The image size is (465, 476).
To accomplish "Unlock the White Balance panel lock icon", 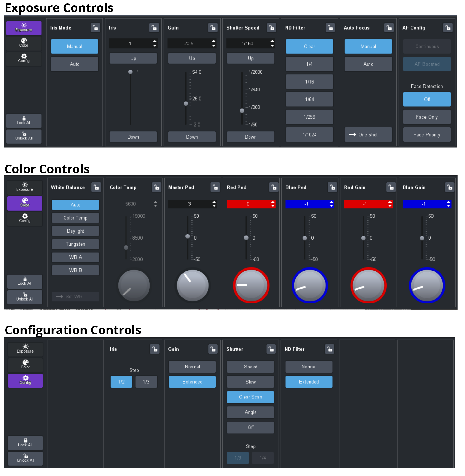I will click(96, 188).
